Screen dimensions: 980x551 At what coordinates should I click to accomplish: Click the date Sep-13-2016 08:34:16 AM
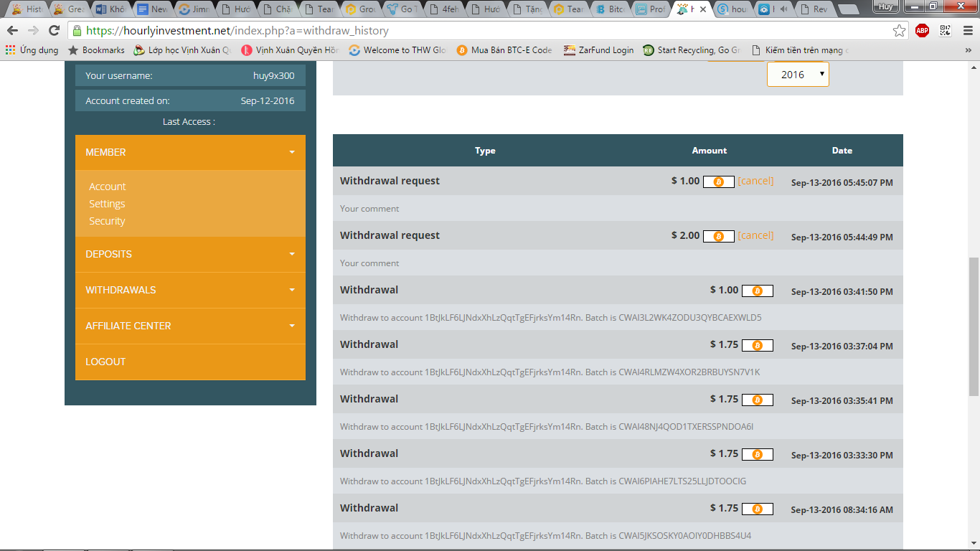tap(842, 510)
